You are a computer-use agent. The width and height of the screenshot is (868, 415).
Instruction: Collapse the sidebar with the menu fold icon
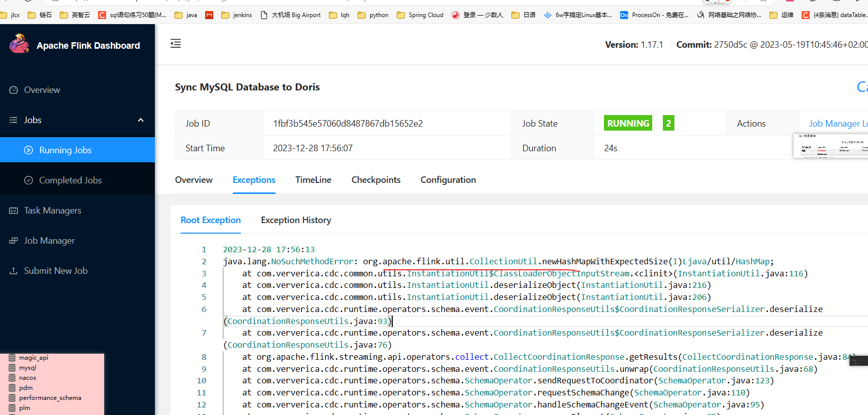(x=176, y=44)
